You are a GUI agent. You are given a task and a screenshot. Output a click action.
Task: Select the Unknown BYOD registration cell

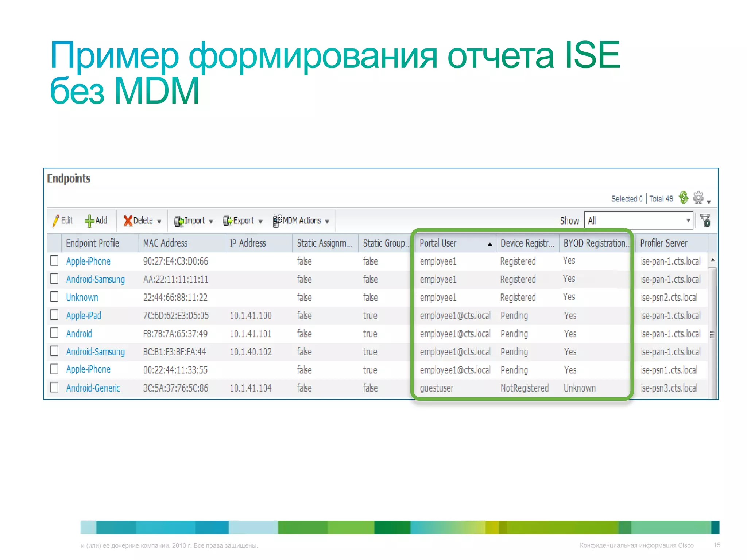click(x=580, y=388)
